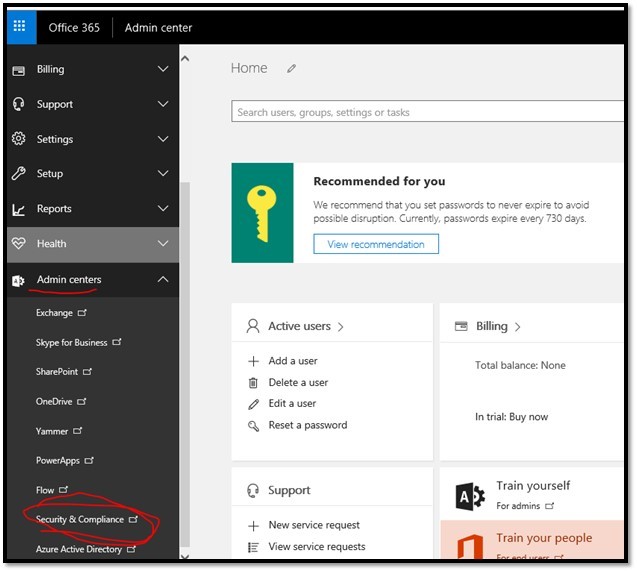Click the Reset a password link
Screen dimensions: 637x572
click(307, 425)
